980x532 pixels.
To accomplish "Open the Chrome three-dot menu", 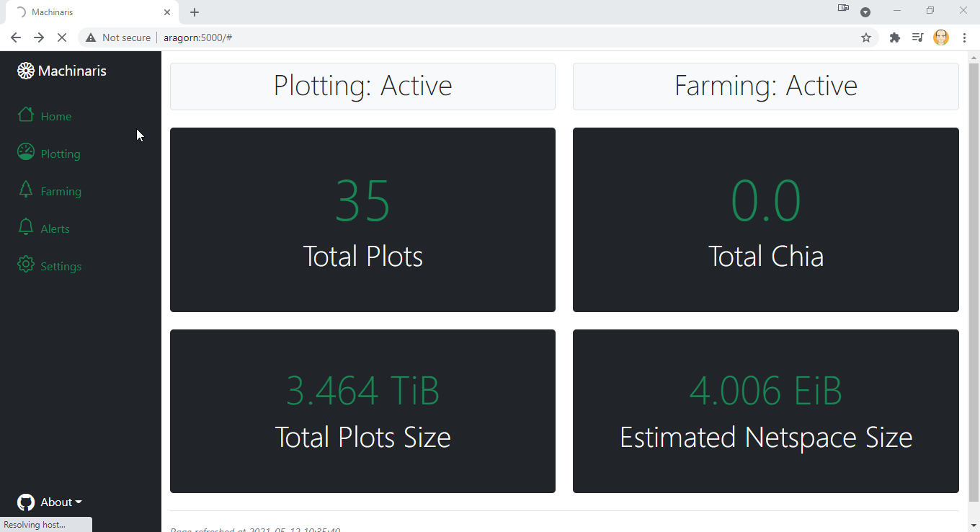I will tap(964, 37).
